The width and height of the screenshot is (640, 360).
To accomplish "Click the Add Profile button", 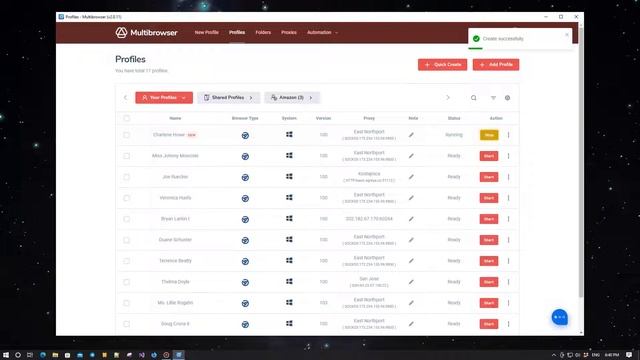I will tap(496, 64).
